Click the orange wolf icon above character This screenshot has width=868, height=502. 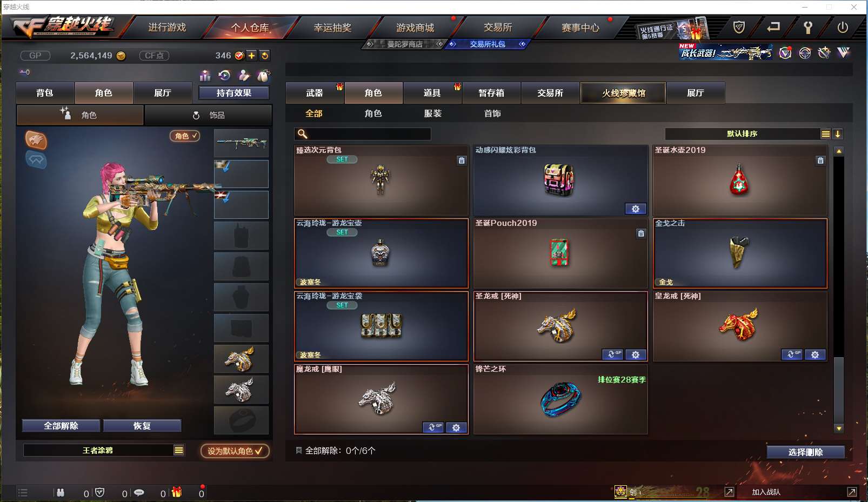[36, 140]
